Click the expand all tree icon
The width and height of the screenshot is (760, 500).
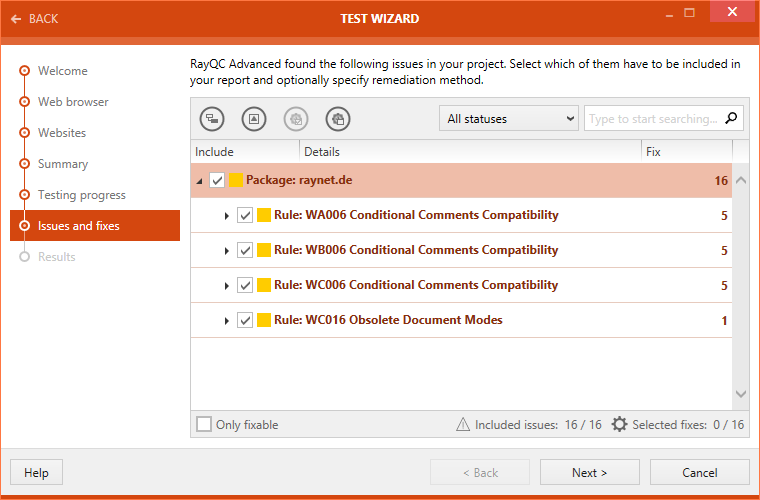[x=212, y=119]
